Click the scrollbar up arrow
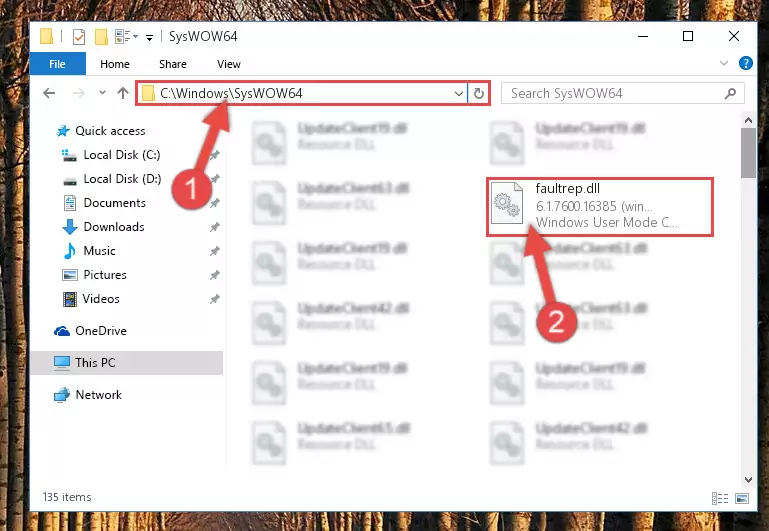Screen dimensions: 769x531 pyautogui.click(x=748, y=120)
